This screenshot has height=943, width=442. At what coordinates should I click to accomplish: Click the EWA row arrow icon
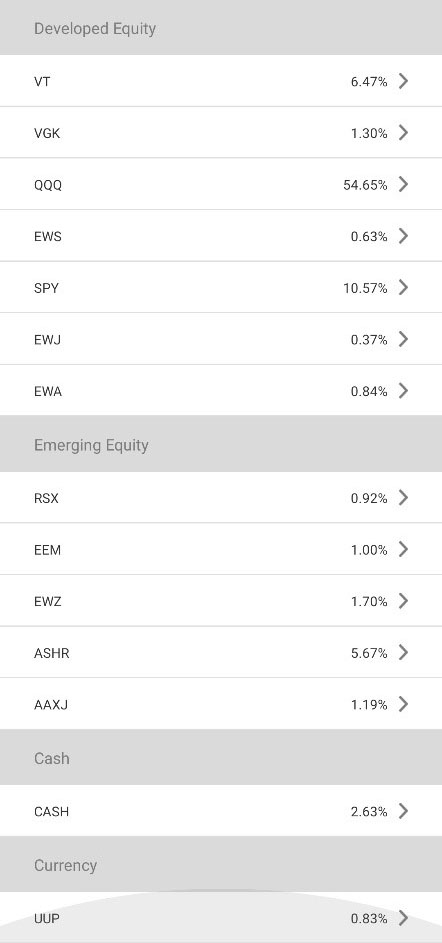click(x=403, y=392)
